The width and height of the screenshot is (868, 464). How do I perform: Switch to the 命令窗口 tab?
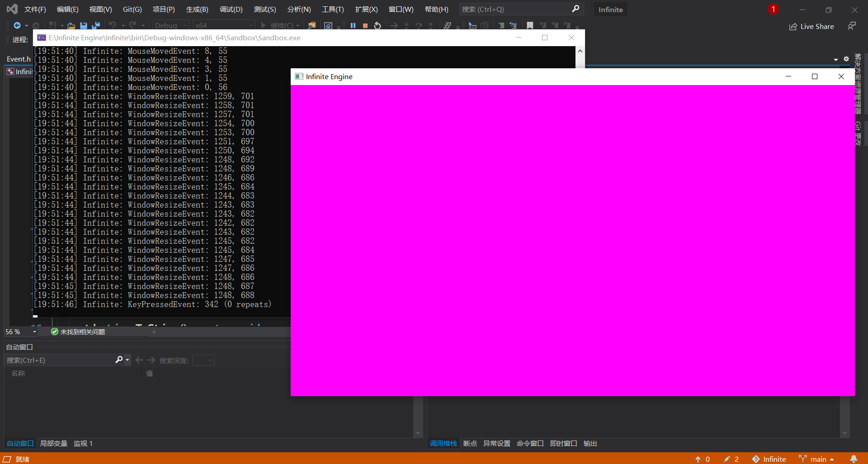coord(530,444)
